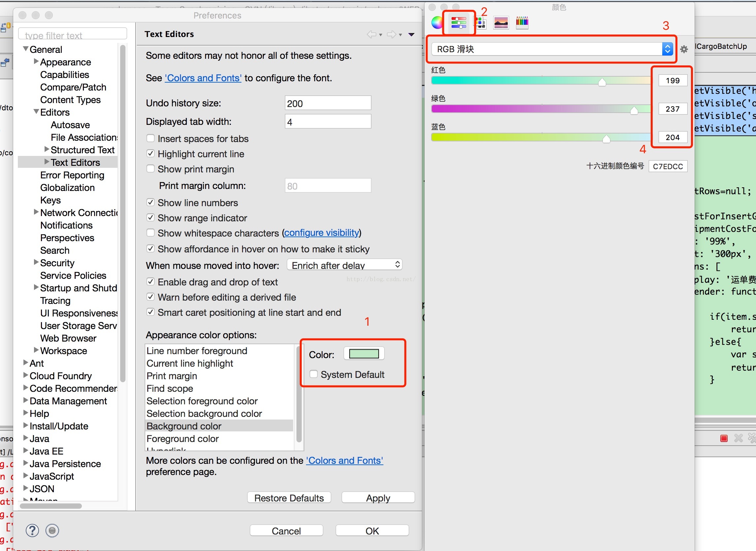
Task: Go back using the back arrow in Text Editors header
Action: pos(371,34)
